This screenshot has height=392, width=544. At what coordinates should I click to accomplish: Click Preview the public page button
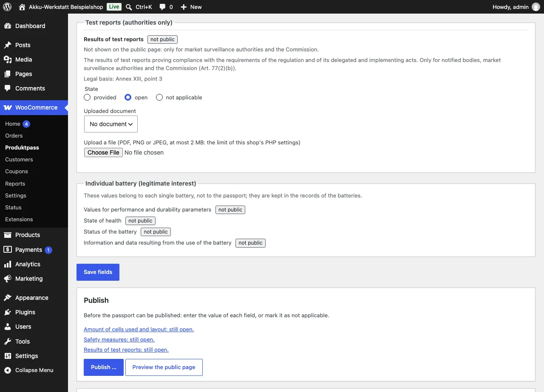point(164,367)
